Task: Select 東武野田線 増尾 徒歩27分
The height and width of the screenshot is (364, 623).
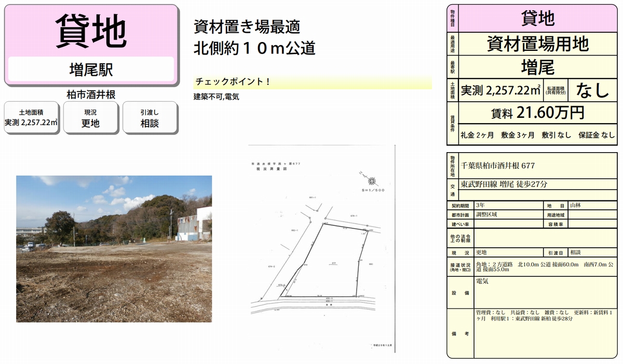Action: coord(504,184)
